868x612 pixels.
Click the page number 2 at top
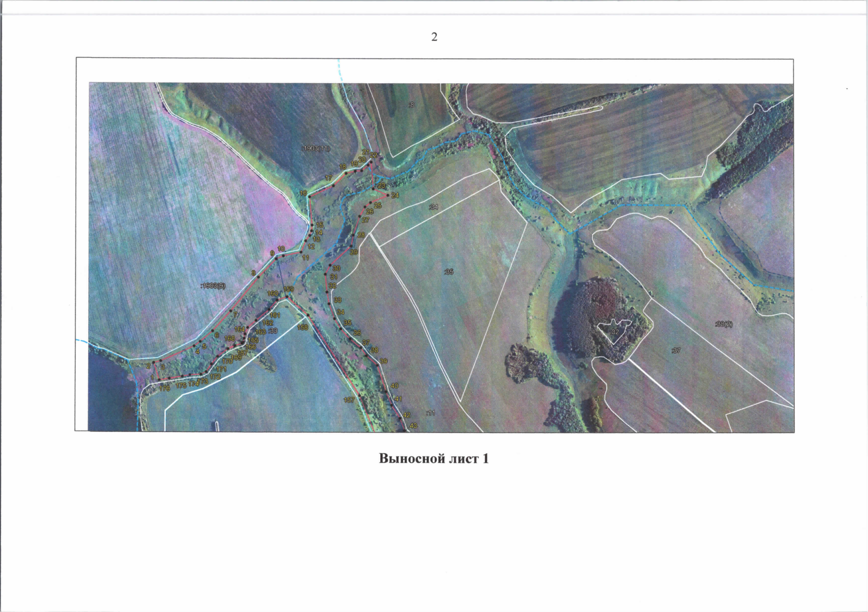pyautogui.click(x=434, y=37)
